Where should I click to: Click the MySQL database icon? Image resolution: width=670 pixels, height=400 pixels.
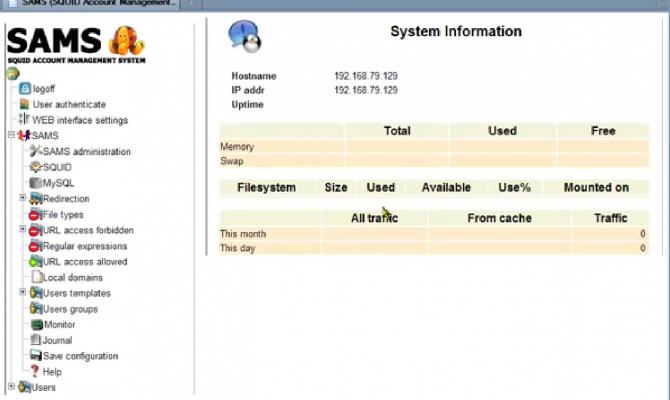pos(35,182)
